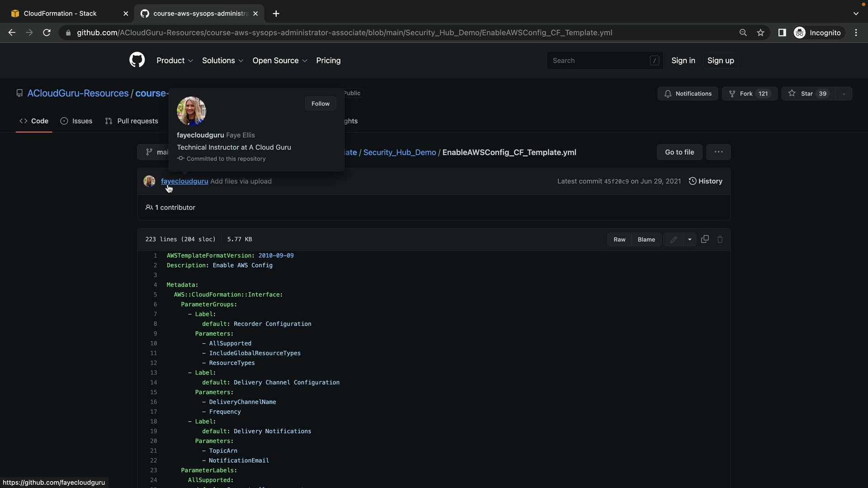Screen dimensions: 868x488
Task: Reload the page in browser
Action: tap(47, 33)
